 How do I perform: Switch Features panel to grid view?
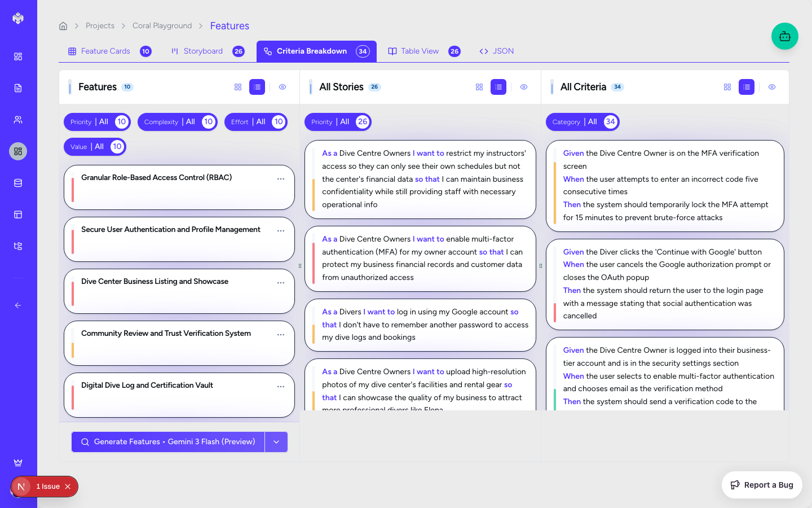pos(238,87)
